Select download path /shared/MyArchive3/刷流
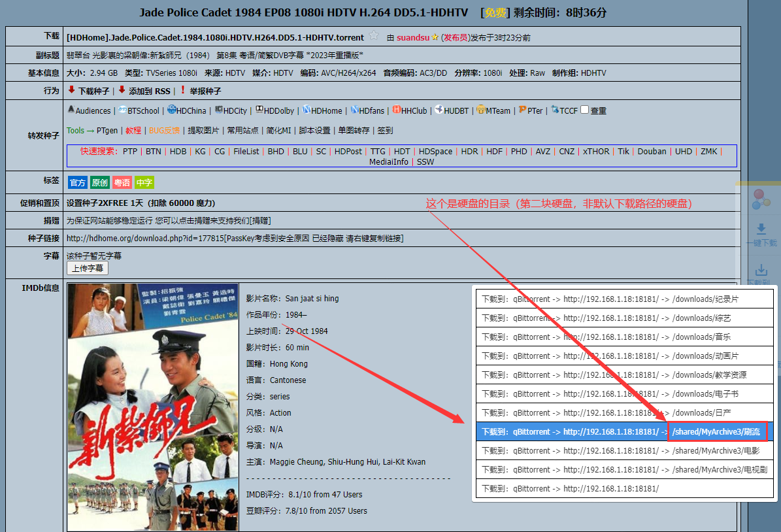 (625, 432)
